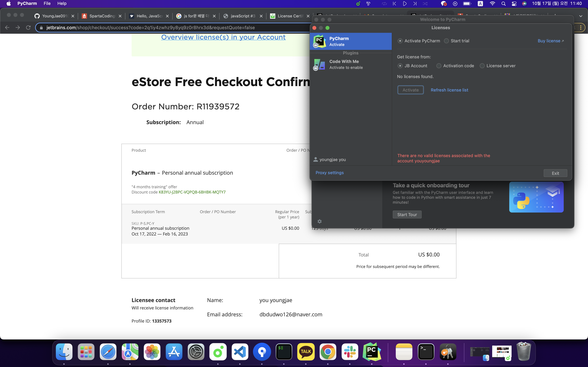This screenshot has height=367, width=588.
Task: Open System Preferences from the Dock
Action: (x=196, y=352)
